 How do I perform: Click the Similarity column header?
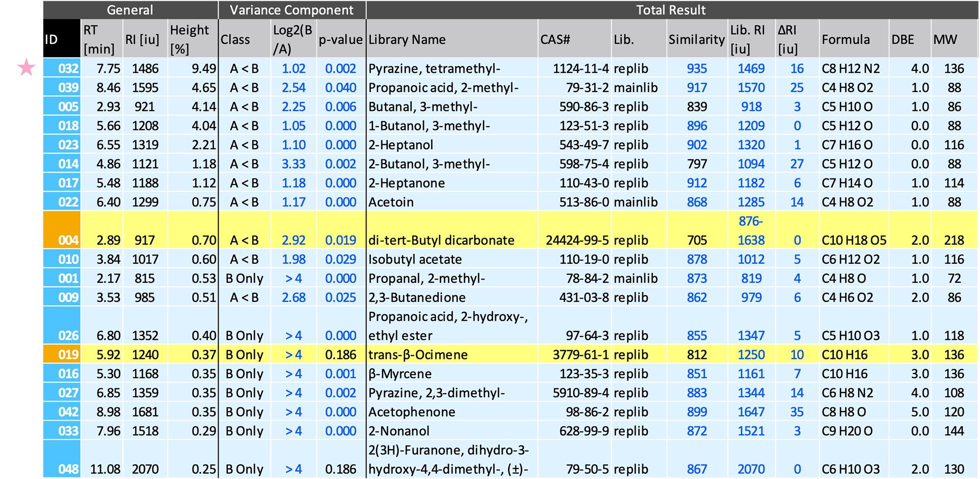coord(696,39)
